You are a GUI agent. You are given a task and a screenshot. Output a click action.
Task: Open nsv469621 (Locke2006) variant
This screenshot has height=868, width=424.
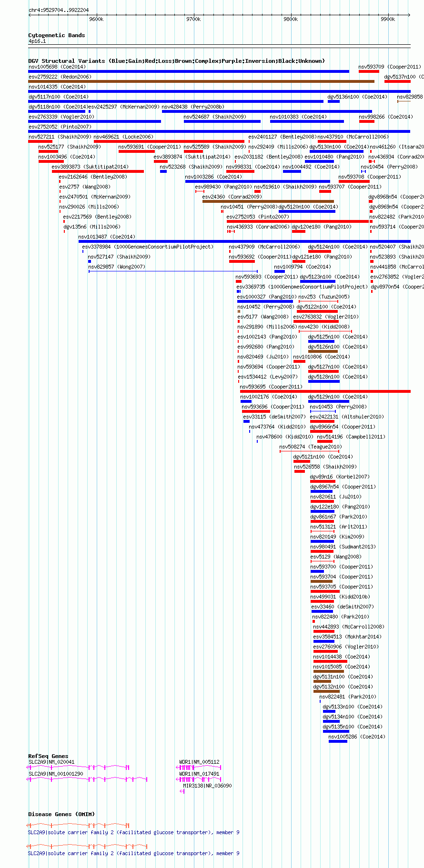[123, 137]
